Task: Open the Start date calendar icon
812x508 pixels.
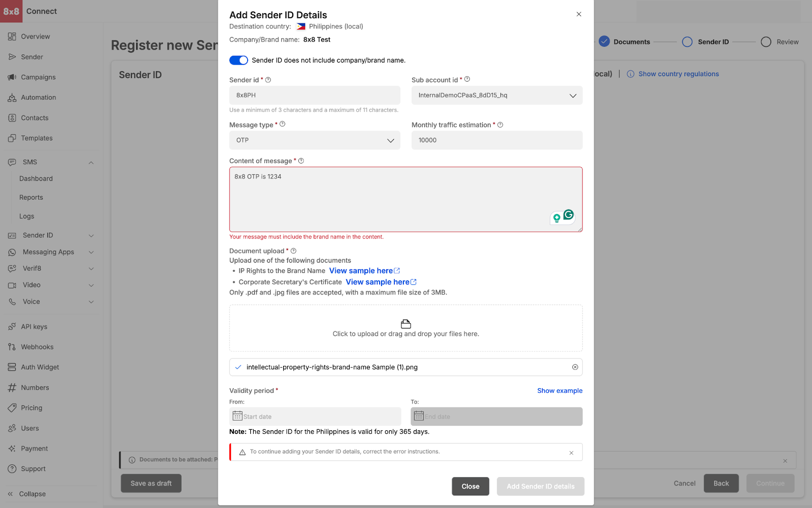Action: click(x=237, y=416)
